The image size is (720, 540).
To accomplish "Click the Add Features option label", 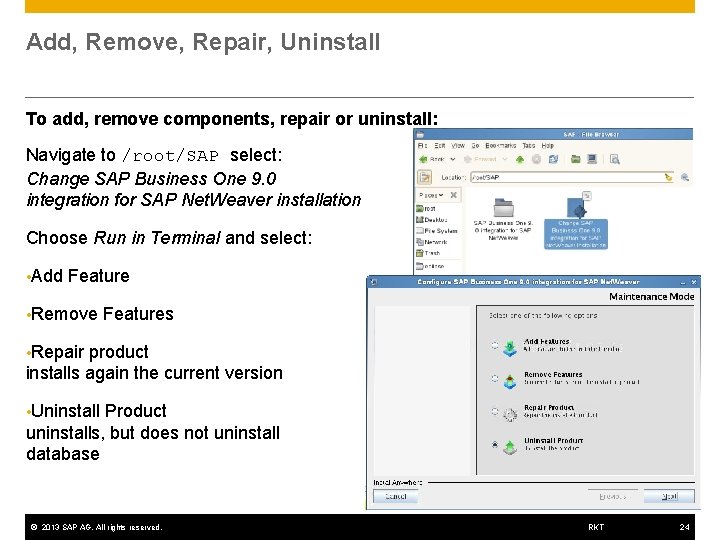I will 547,342.
